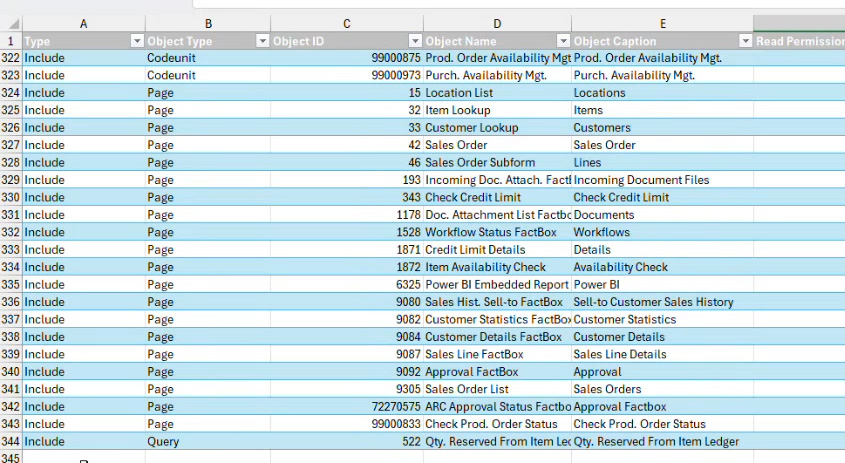Open the Type column filter dropdown
845x463 pixels.
click(x=137, y=41)
